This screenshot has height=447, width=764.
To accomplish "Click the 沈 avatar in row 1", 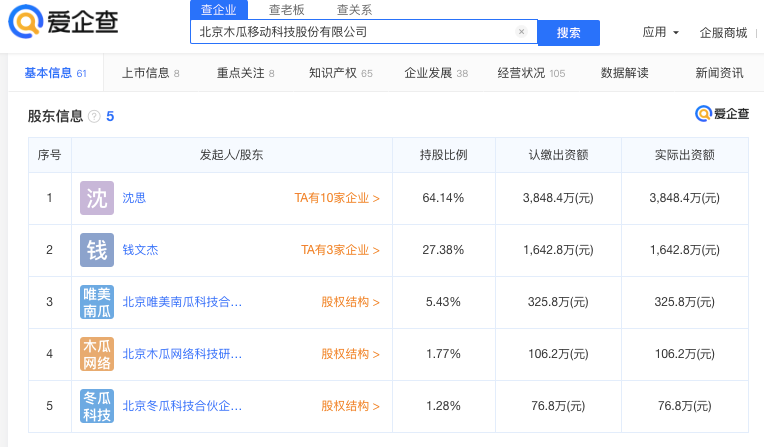I will [97, 198].
